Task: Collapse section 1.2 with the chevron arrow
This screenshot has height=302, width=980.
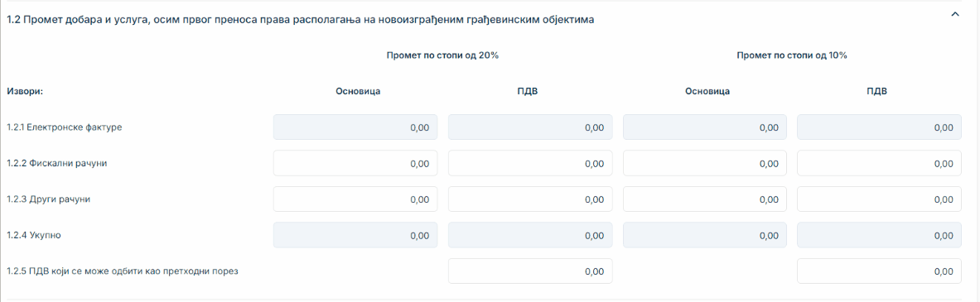Action: [954, 14]
